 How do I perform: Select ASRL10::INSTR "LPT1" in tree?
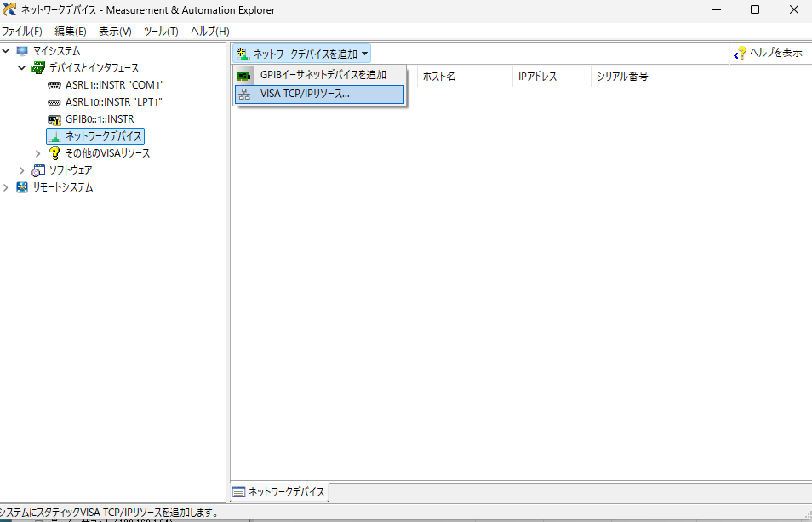point(113,102)
